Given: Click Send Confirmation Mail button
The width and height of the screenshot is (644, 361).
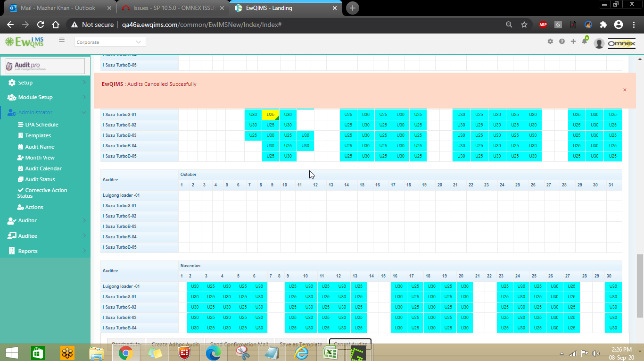Looking at the screenshot, I should [x=239, y=344].
